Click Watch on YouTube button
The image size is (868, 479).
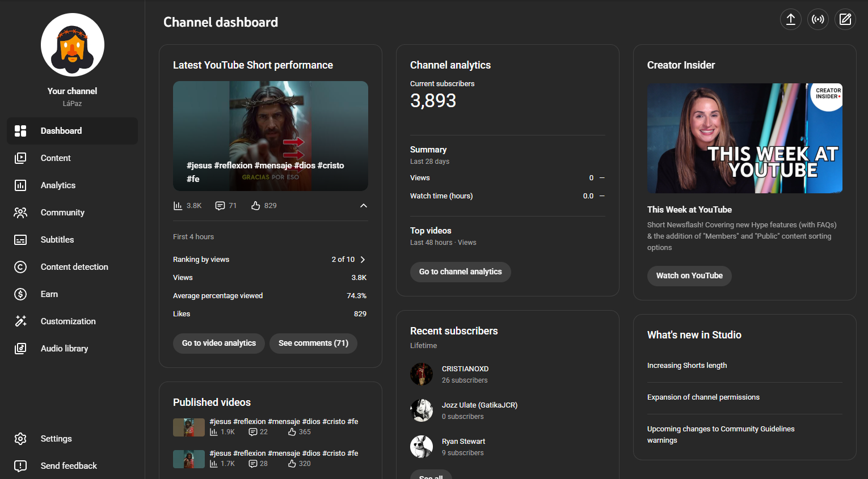[x=689, y=276]
